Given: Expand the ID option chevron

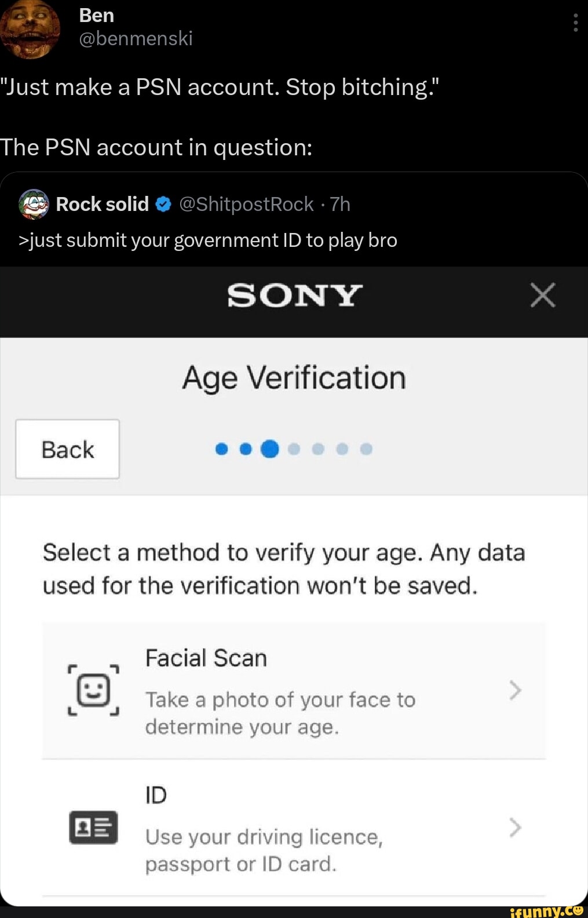Looking at the screenshot, I should 515,827.
